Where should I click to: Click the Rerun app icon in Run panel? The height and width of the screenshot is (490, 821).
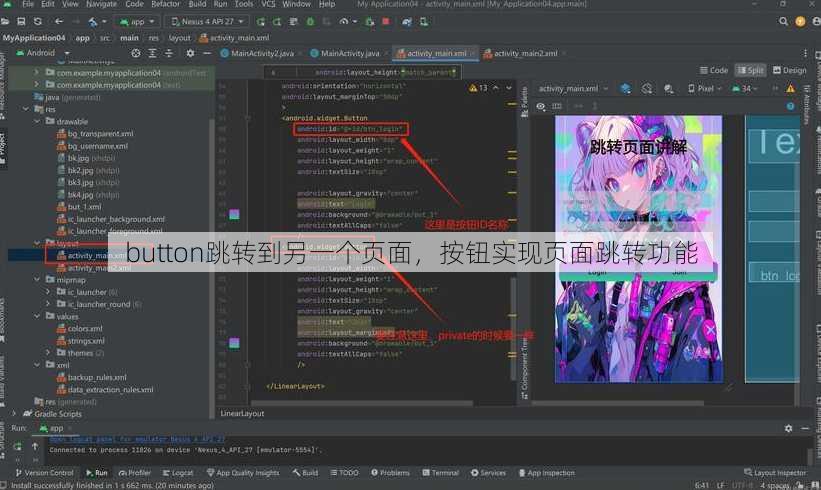(17, 446)
